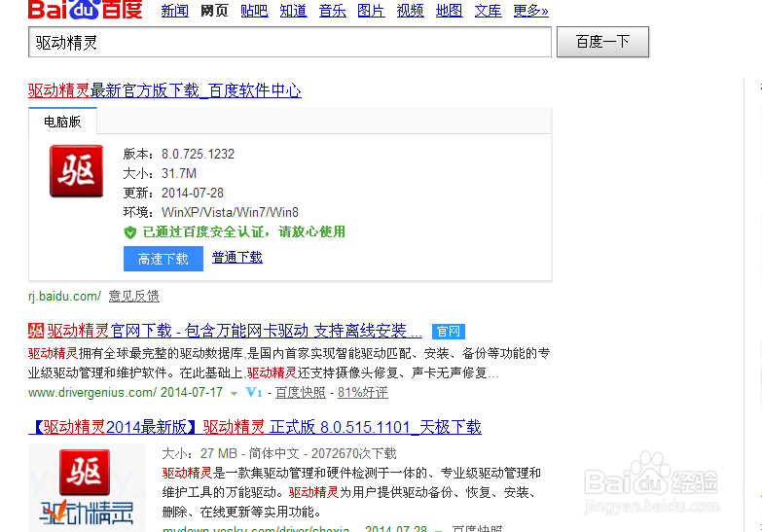Click small 驱 favicon beside 官网下载 result
Viewport: 762px width, 532px height.
pyautogui.click(x=35, y=331)
